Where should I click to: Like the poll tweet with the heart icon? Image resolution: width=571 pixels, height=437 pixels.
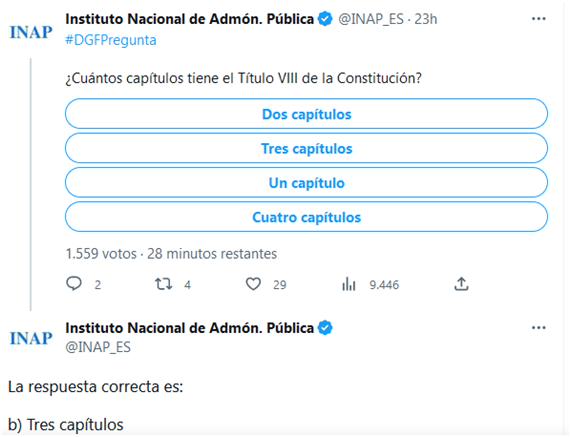coord(253,284)
